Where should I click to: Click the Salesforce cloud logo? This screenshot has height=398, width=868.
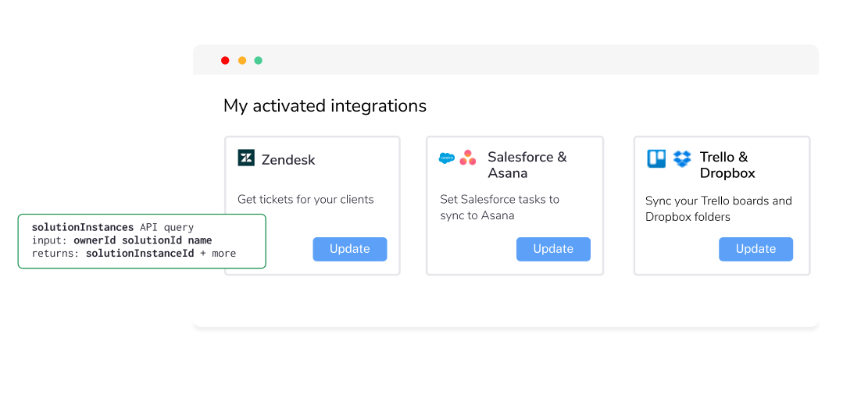click(447, 158)
